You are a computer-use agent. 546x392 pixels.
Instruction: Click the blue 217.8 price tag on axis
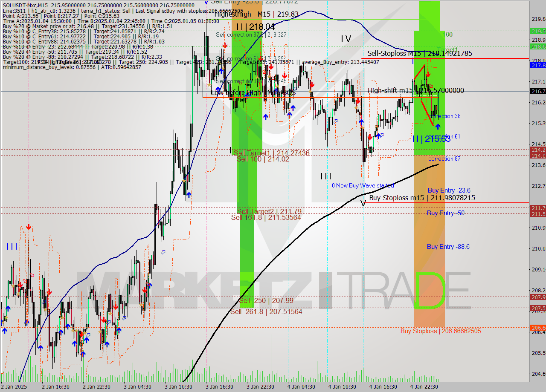pos(537,65)
